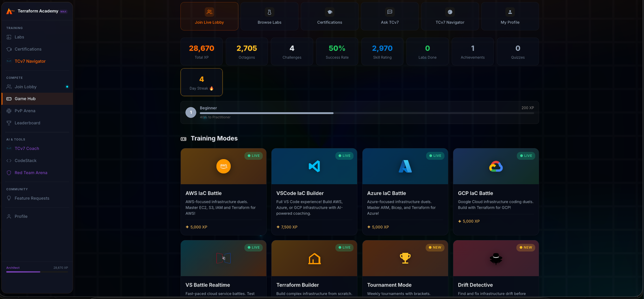
Task: Click the Join Lobby sidebar icon
Action: [9, 86]
